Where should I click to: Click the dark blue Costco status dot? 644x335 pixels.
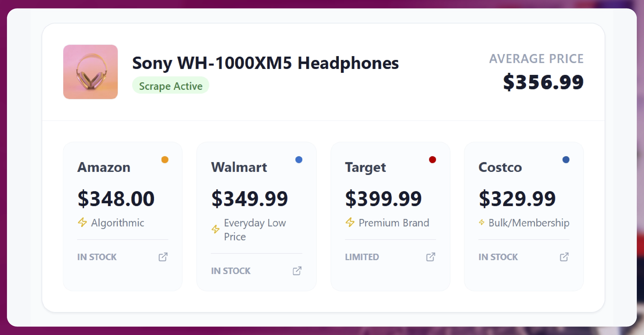coord(566,160)
